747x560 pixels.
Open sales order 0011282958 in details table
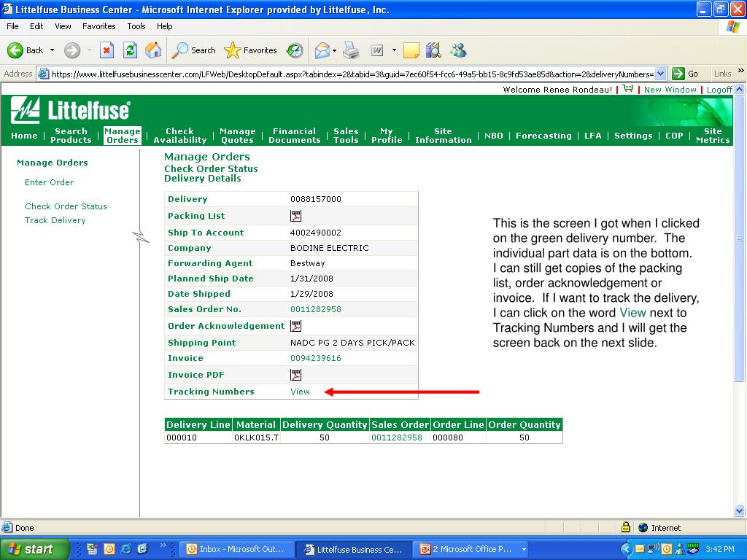315,309
